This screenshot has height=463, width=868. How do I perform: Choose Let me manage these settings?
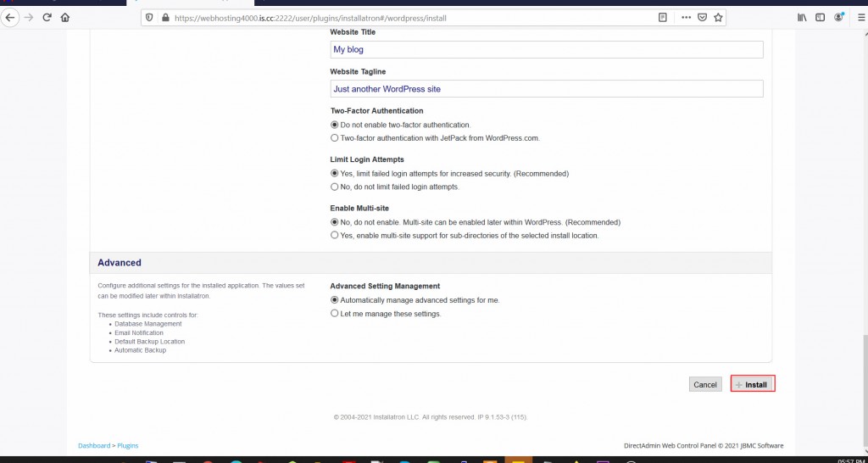pyautogui.click(x=334, y=314)
